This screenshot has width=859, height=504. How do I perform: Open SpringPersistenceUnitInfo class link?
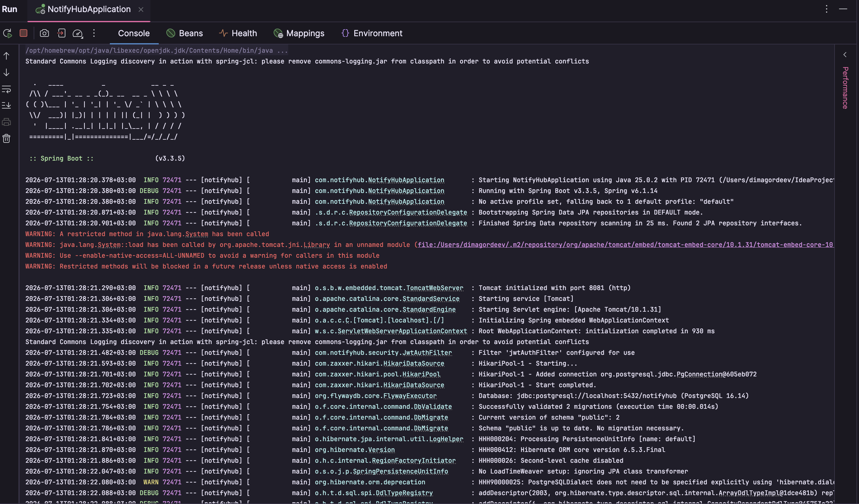pos(400,471)
